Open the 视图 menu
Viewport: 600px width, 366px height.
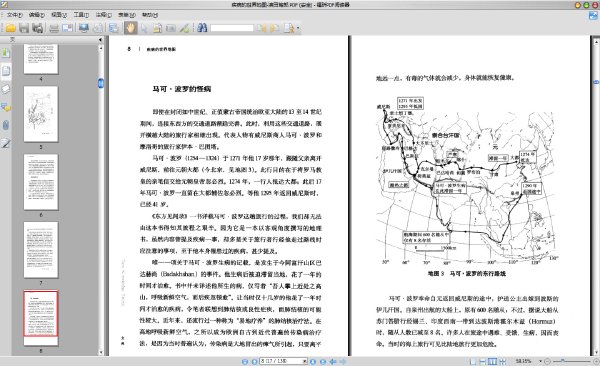tap(59, 15)
